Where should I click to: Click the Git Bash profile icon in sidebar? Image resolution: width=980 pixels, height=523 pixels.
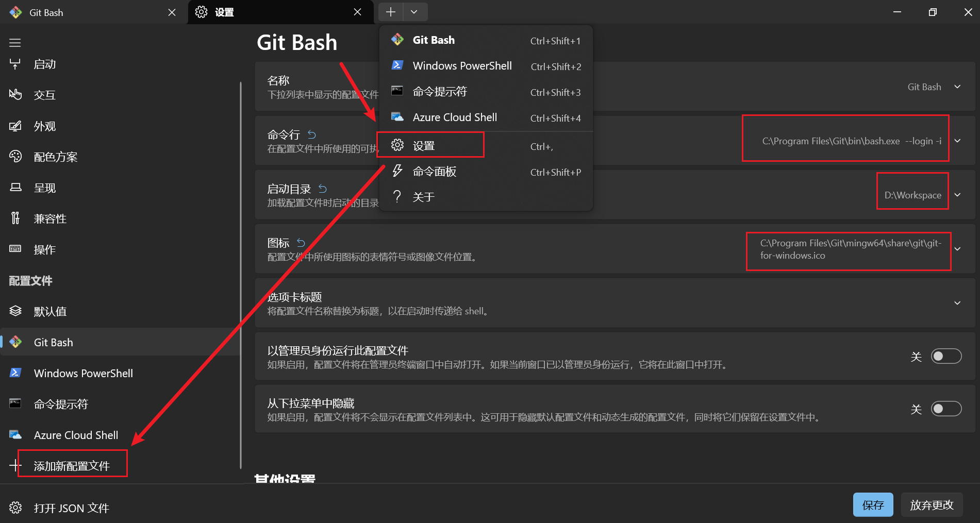pos(15,342)
